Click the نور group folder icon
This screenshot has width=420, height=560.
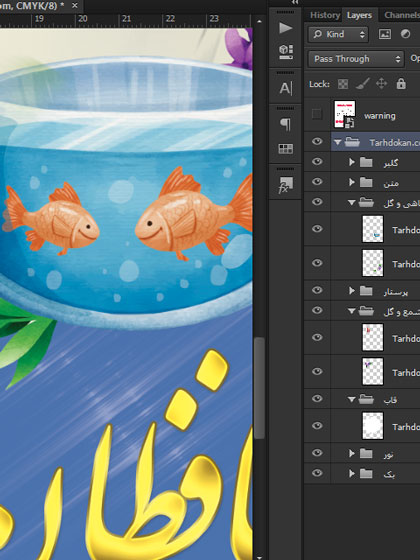366,454
